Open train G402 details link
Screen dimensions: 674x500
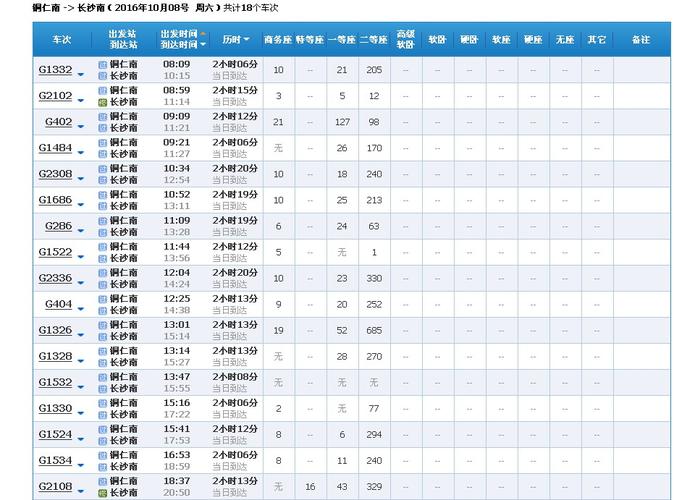click(58, 122)
